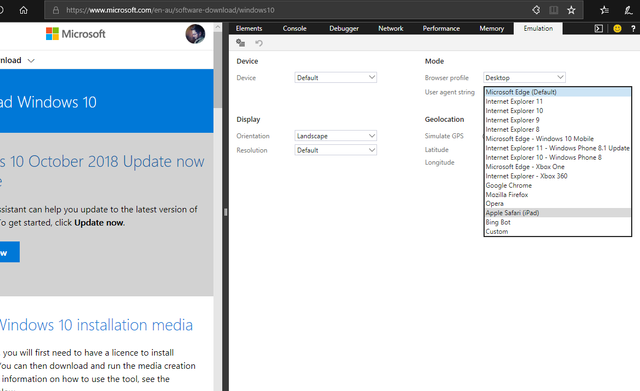Screen dimensions: 640x391
Task: Open the Orientation dropdown
Action: (336, 136)
